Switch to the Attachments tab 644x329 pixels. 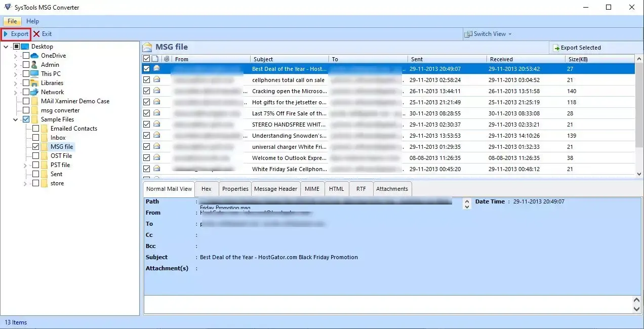tap(392, 189)
